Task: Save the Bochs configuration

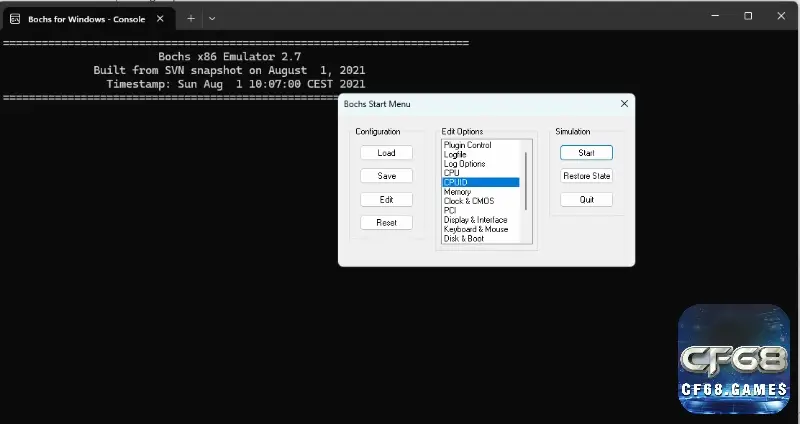Action: pyautogui.click(x=386, y=176)
